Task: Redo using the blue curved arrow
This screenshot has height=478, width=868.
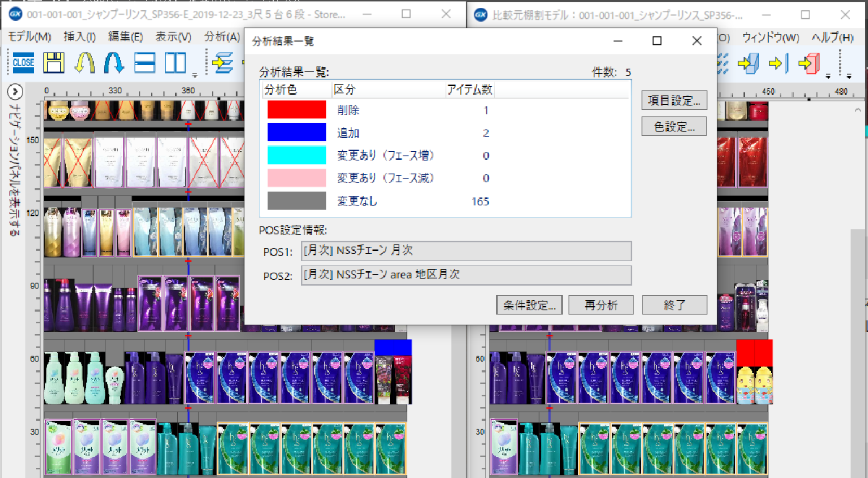Action: point(114,63)
